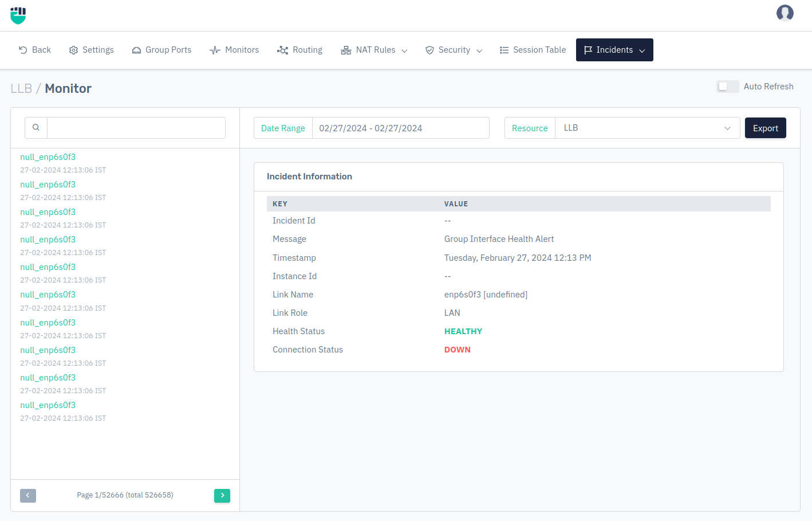The height and width of the screenshot is (521, 812).
Task: Expand the Security dropdown chevron
Action: click(479, 51)
